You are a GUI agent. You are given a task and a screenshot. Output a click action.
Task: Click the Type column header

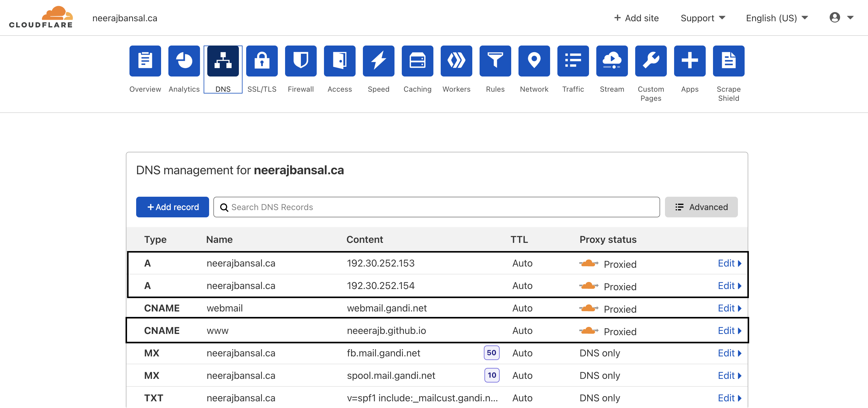coord(155,239)
